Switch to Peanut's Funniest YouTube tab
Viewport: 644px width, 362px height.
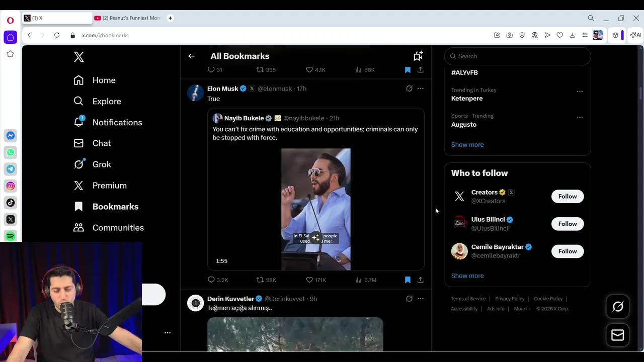click(x=127, y=18)
